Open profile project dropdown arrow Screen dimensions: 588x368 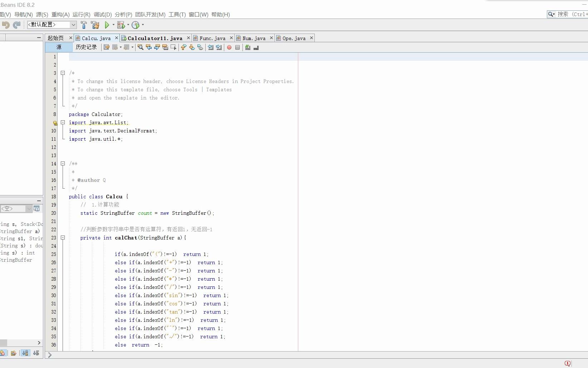143,25
